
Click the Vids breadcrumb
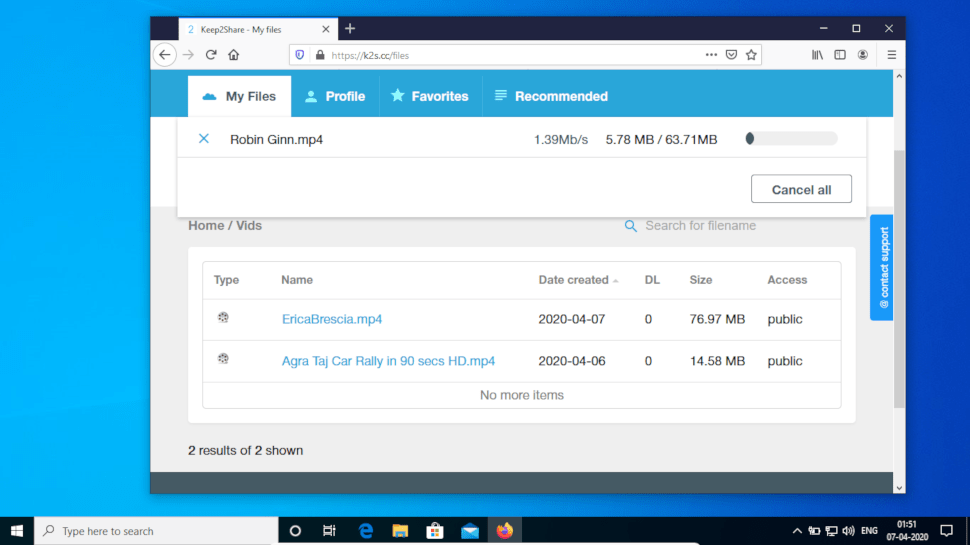click(249, 226)
